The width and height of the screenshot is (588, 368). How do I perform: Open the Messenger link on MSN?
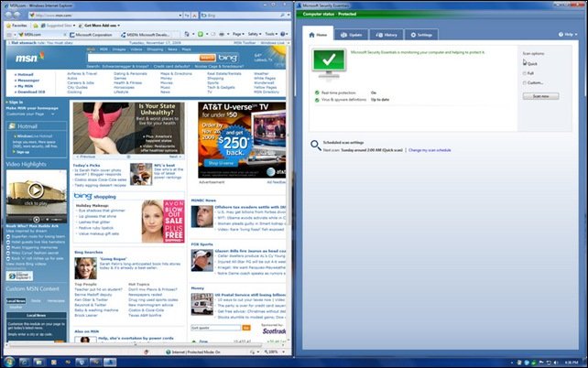[x=28, y=81]
